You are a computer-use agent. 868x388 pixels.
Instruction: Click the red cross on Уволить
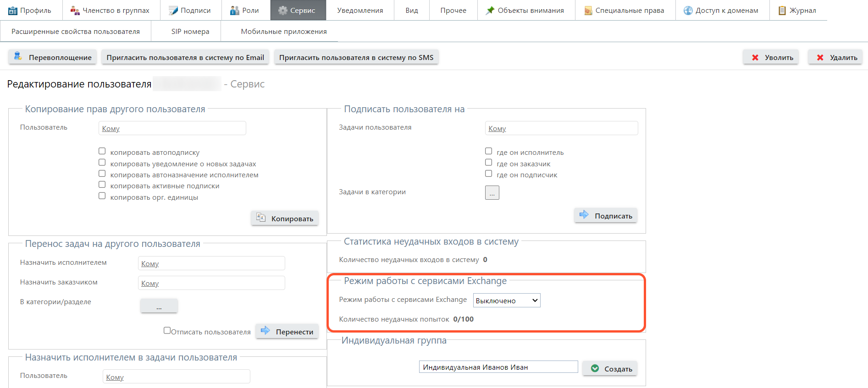point(755,58)
